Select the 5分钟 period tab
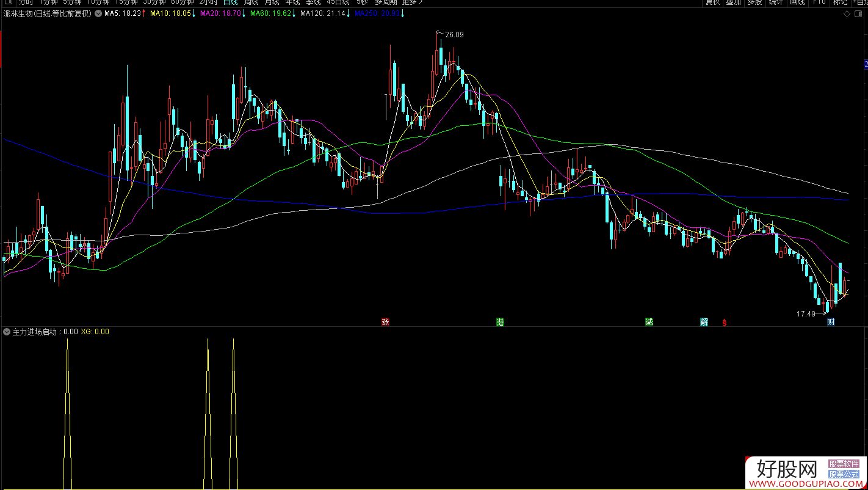Viewport: 868px width, 490px height. coord(72,2)
